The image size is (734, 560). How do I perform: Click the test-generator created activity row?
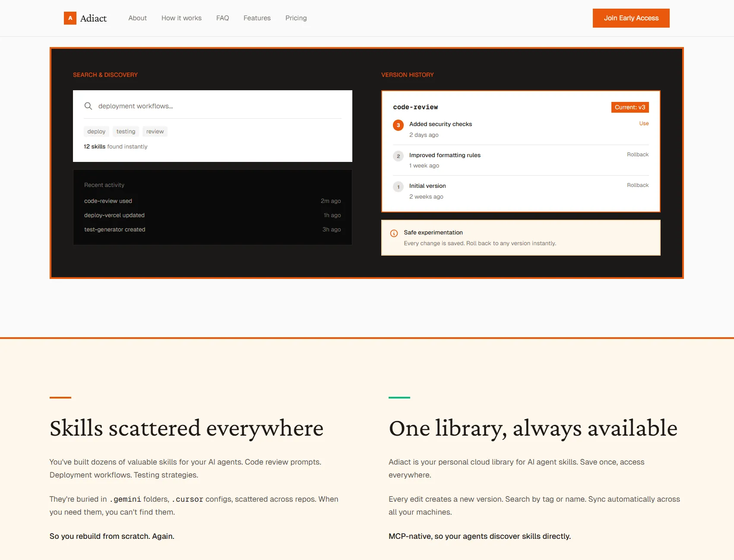point(212,229)
